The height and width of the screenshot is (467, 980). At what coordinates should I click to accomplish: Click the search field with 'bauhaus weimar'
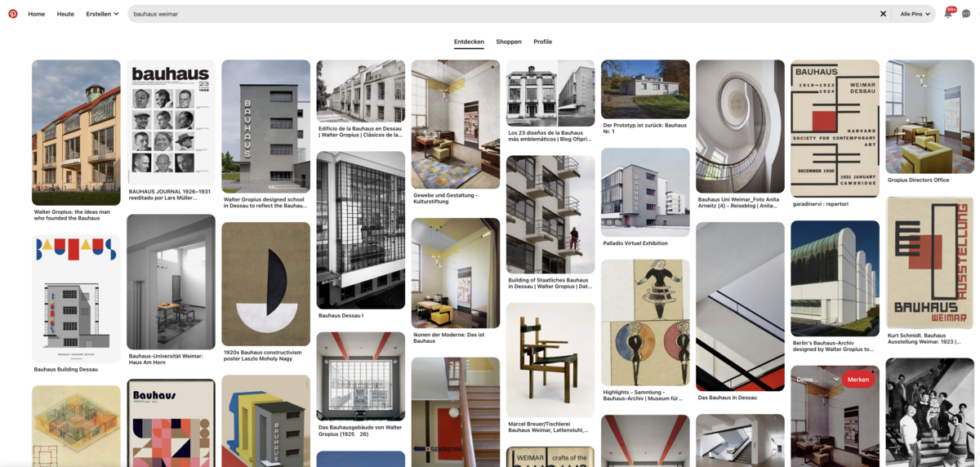pyautogui.click(x=503, y=14)
